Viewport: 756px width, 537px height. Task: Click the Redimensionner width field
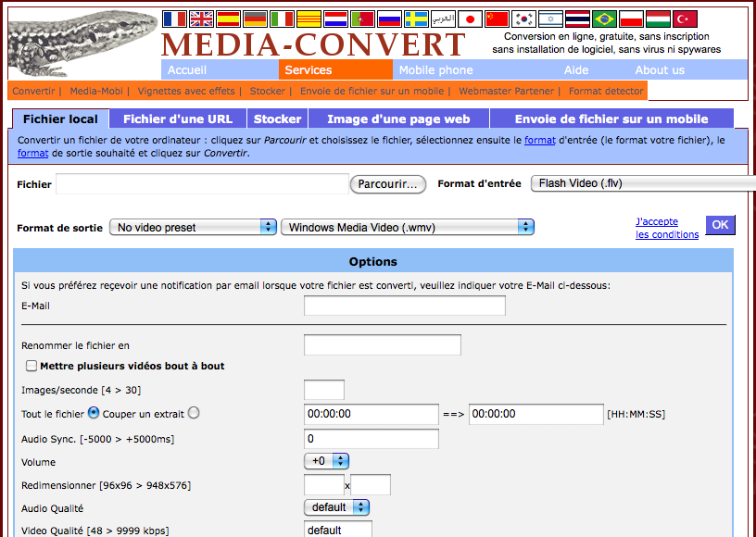pyautogui.click(x=324, y=485)
